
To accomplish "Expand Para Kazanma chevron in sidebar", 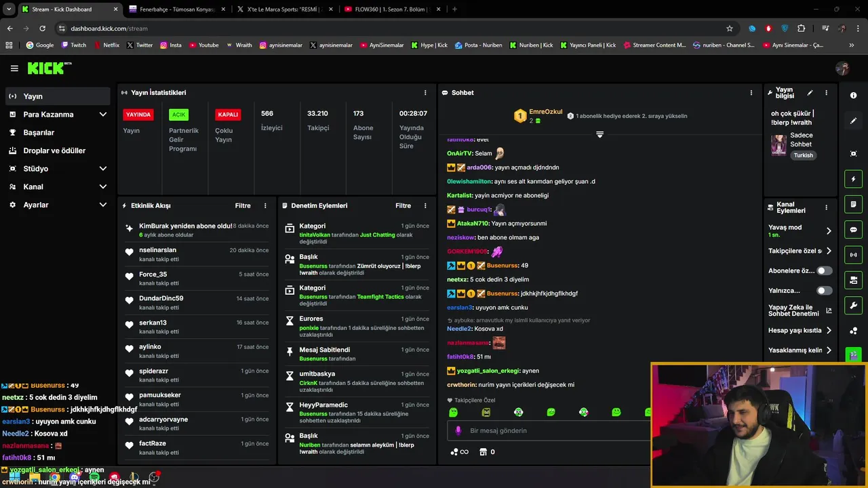I will (103, 115).
